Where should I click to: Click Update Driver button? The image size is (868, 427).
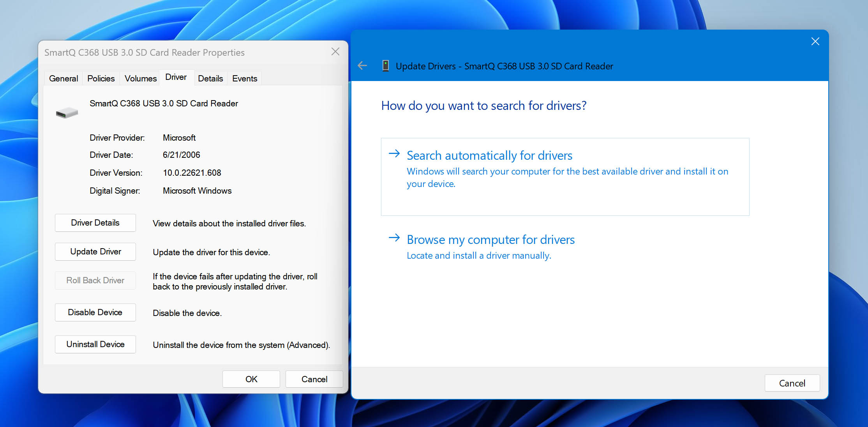click(95, 251)
